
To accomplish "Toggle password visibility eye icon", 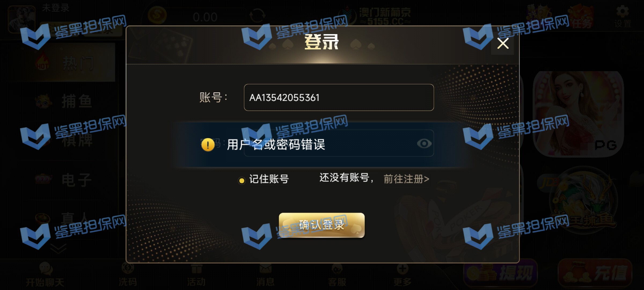I will pyautogui.click(x=424, y=143).
